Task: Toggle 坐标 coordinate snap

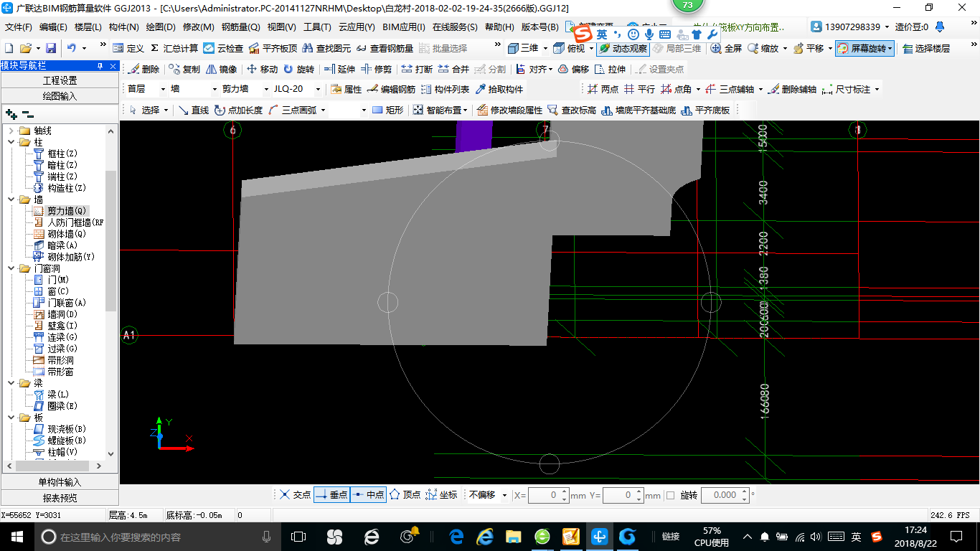Action: coord(441,495)
